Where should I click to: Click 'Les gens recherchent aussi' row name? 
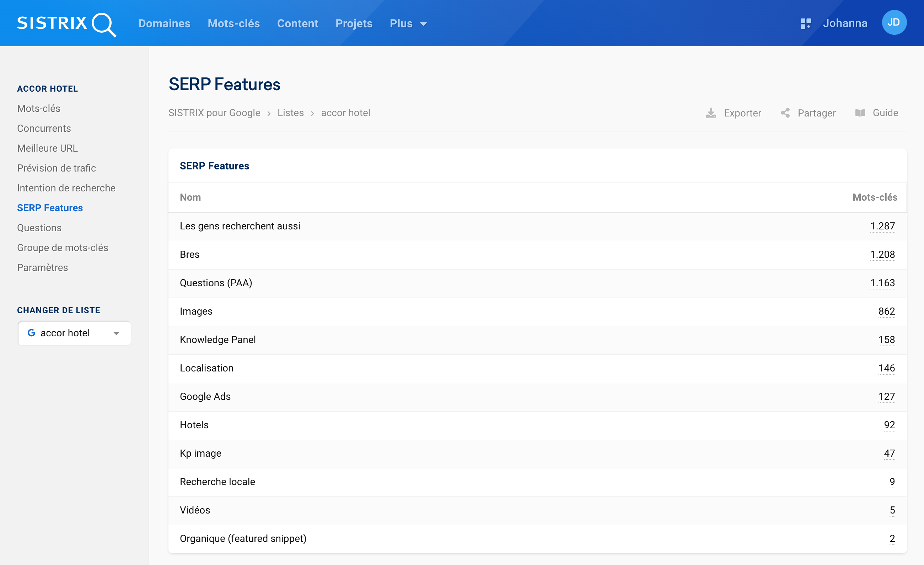[240, 226]
